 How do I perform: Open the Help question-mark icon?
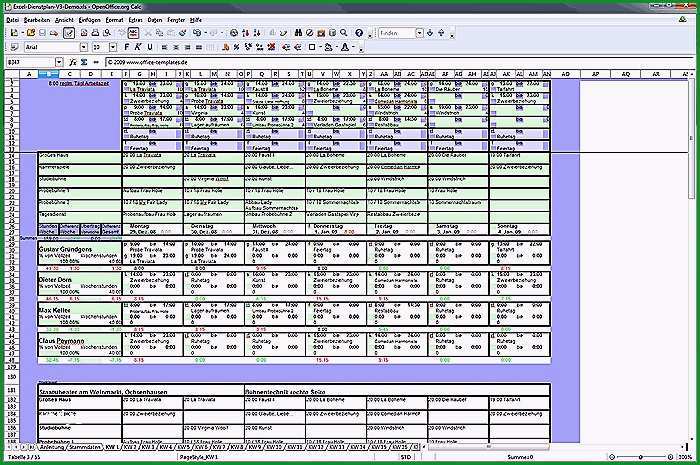[x=358, y=33]
